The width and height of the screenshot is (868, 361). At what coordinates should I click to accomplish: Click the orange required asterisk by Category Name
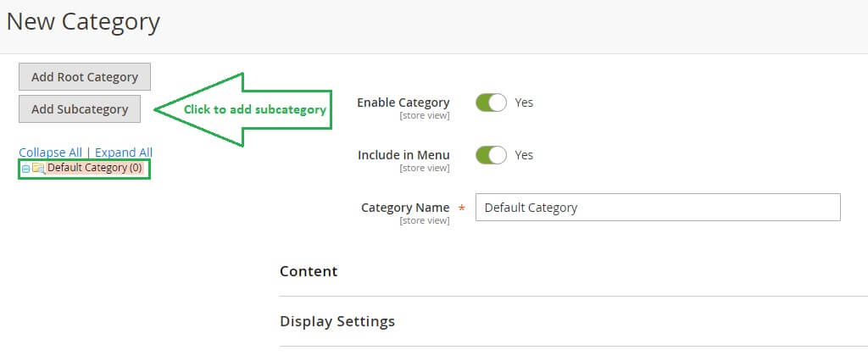click(x=462, y=208)
